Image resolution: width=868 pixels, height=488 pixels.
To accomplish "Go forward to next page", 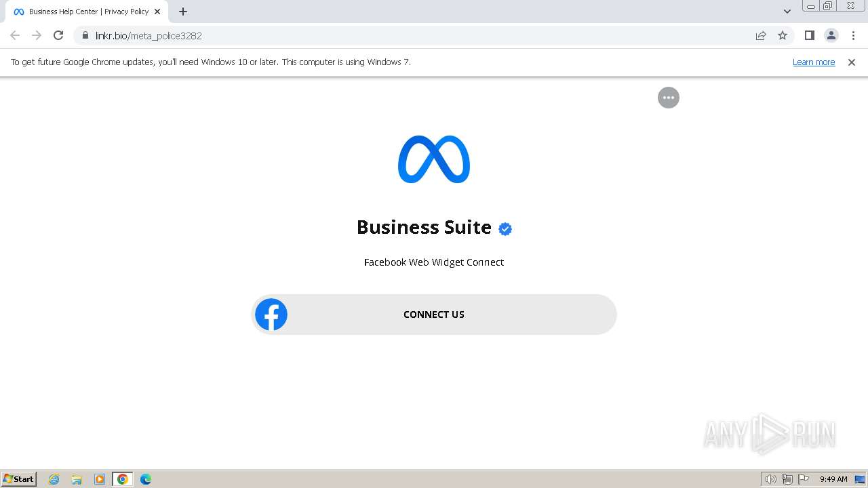I will click(x=37, y=35).
